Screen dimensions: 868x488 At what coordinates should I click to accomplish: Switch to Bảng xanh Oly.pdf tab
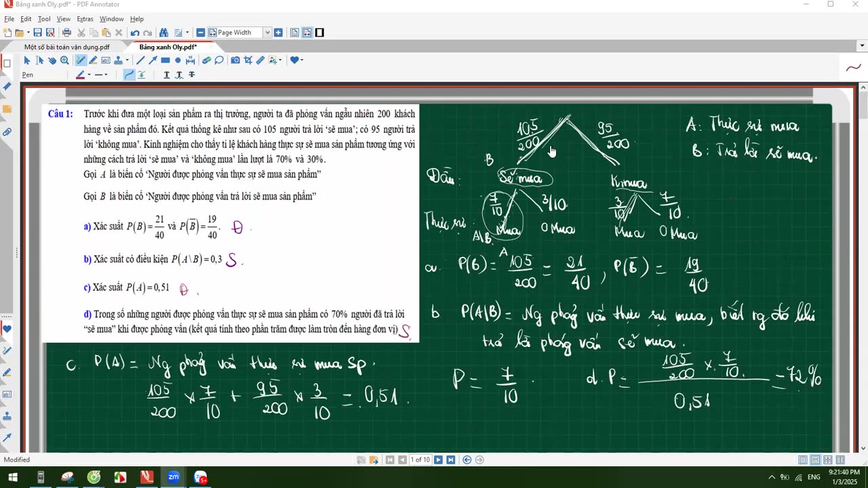(168, 47)
